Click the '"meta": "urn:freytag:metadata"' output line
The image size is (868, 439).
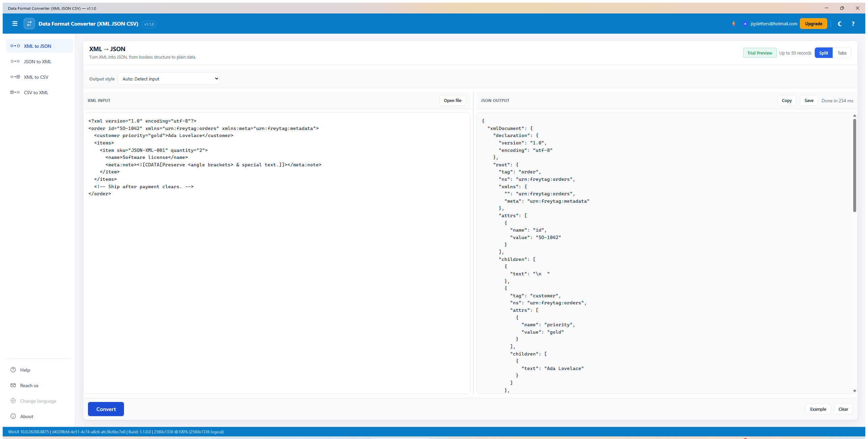[x=547, y=201]
